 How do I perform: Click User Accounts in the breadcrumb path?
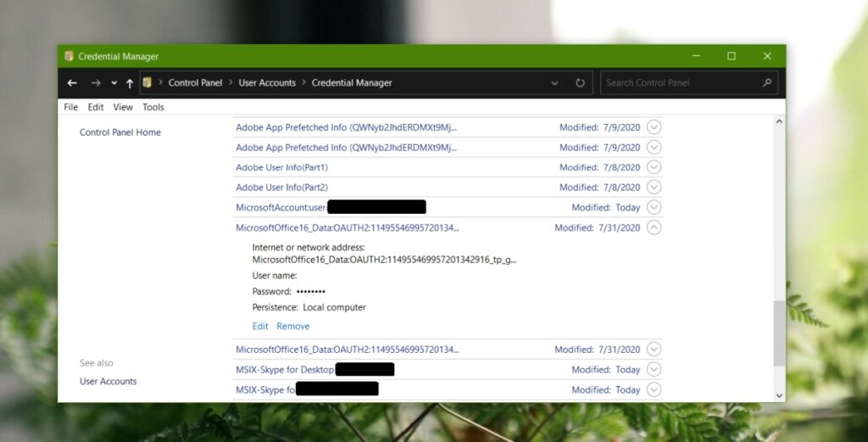(x=267, y=82)
